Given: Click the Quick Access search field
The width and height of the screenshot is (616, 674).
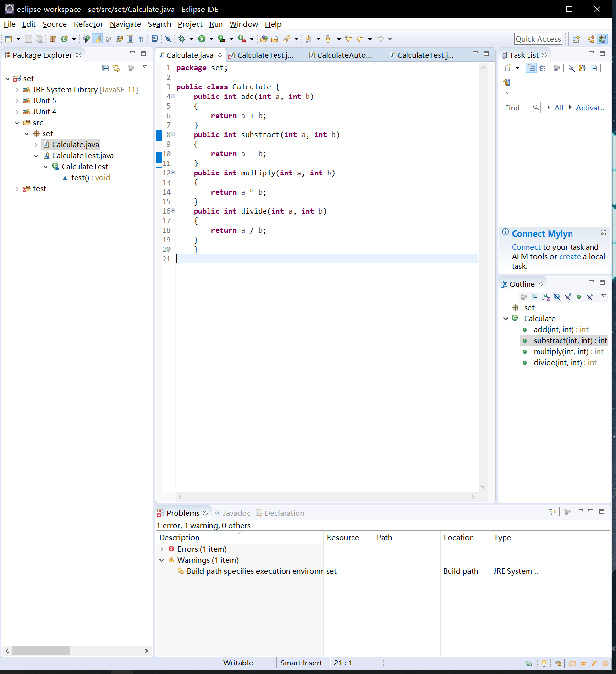Looking at the screenshot, I should (538, 39).
